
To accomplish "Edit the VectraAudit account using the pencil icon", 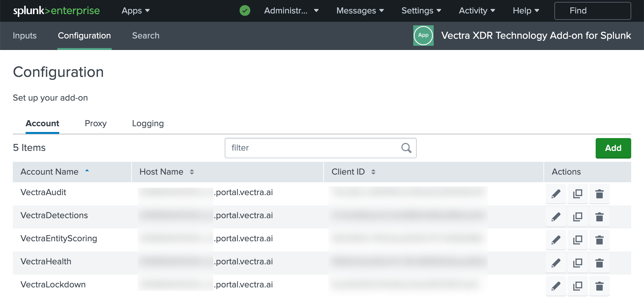I will [x=556, y=194].
